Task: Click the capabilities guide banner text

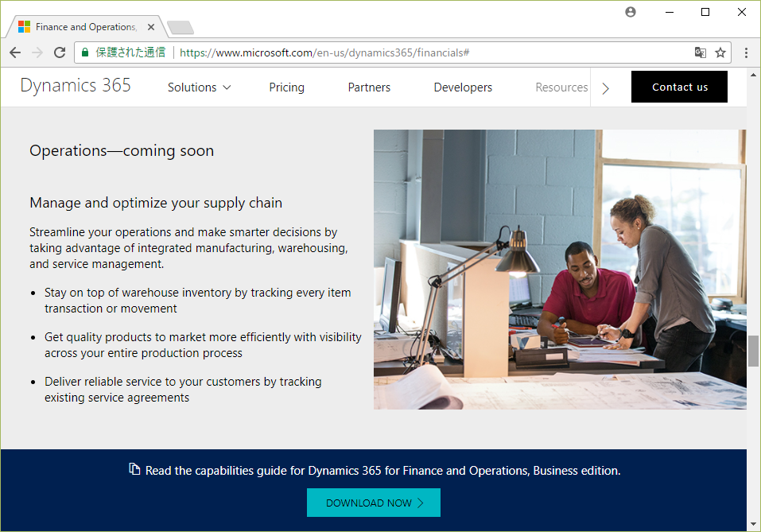Action: pos(383,470)
